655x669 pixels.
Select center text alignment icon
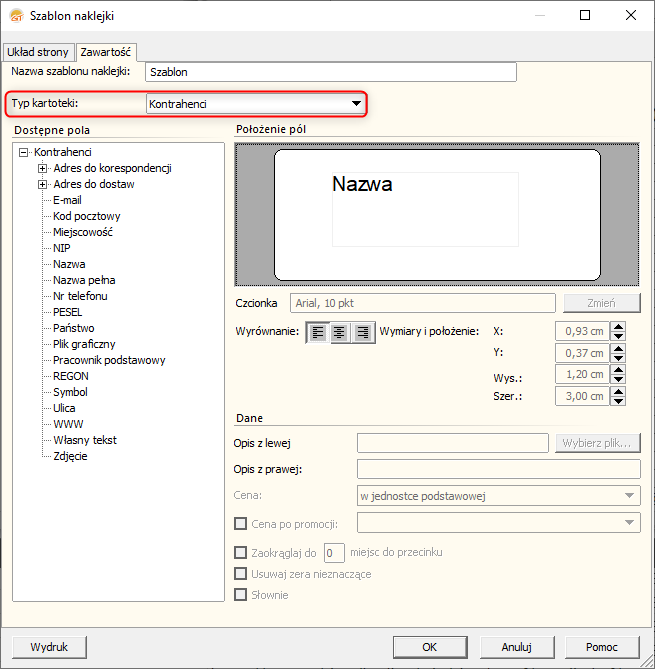[339, 332]
